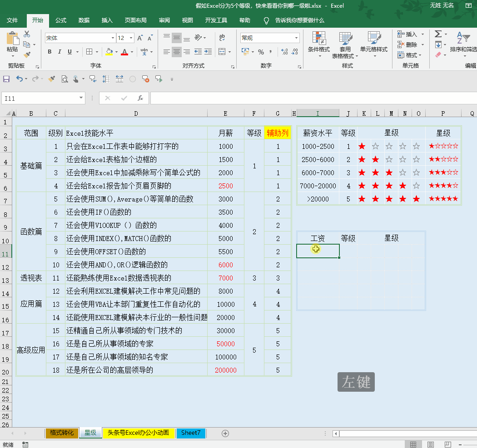Viewport: 477px width, 448px height.
Task: Expand the Name Box dropdown arrow
Action: 81,98
